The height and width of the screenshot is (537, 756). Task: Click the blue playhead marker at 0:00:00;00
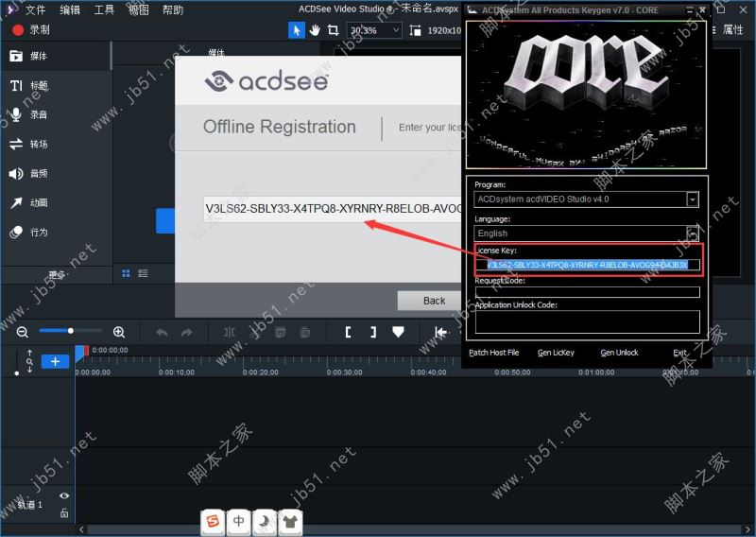(x=80, y=353)
